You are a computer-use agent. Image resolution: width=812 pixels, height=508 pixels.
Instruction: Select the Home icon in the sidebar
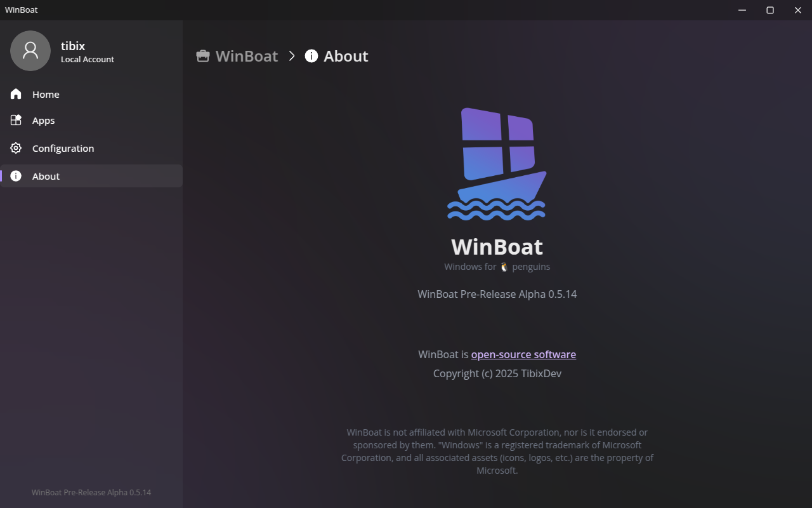coord(16,94)
